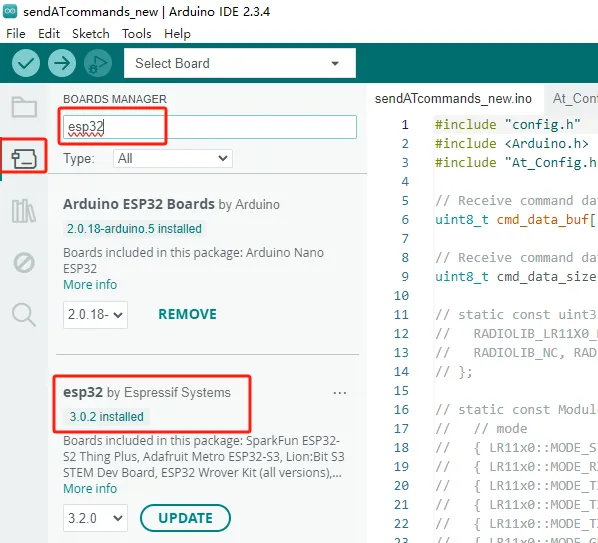Open the Type filter dropdown set to All
The height and width of the screenshot is (543, 598).
(173, 158)
